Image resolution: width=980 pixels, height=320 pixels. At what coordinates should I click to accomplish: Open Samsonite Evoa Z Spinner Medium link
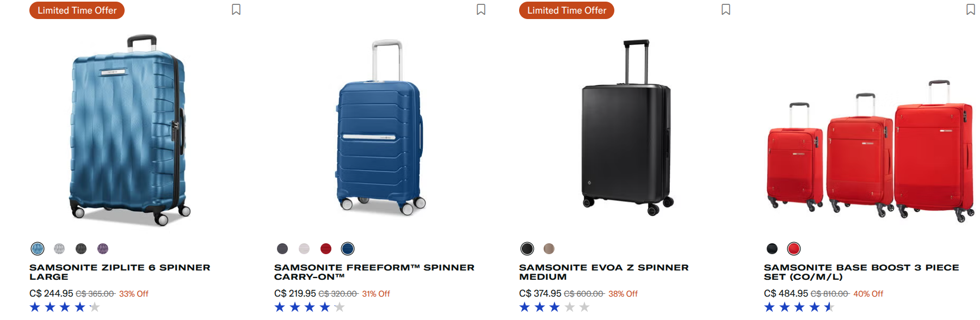point(604,272)
